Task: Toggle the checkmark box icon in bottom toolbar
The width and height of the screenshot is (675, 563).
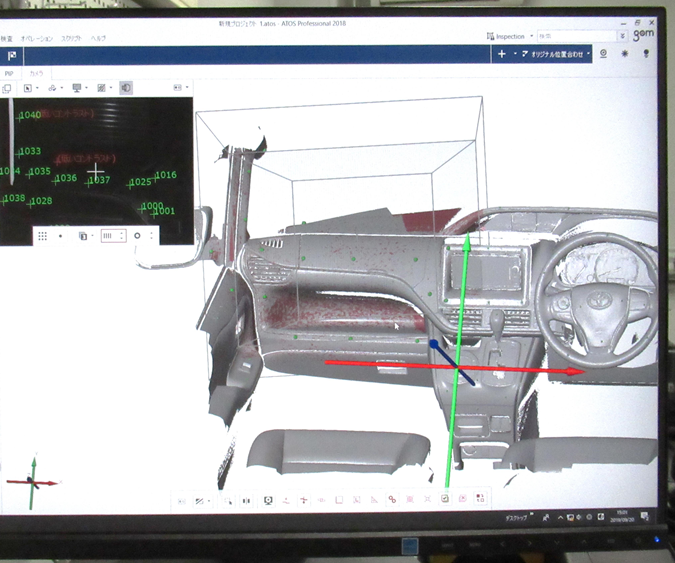Action: click(444, 499)
